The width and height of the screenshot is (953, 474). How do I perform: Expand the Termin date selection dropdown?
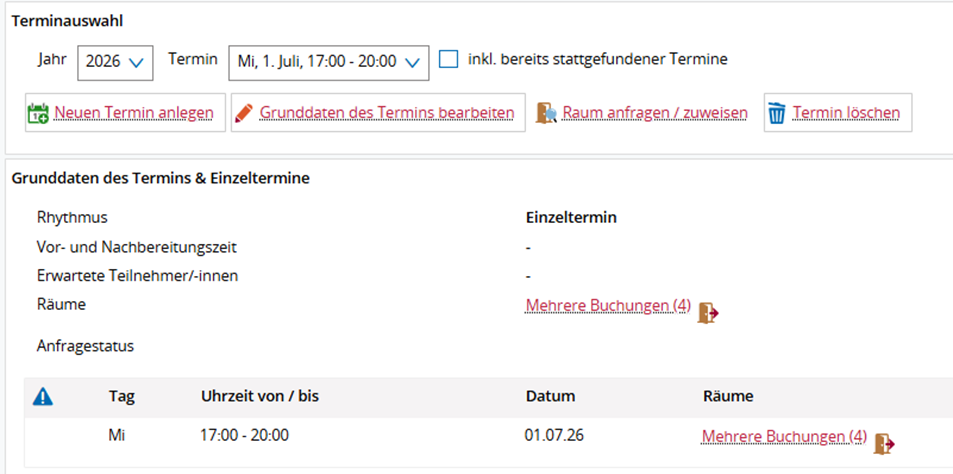click(x=329, y=62)
